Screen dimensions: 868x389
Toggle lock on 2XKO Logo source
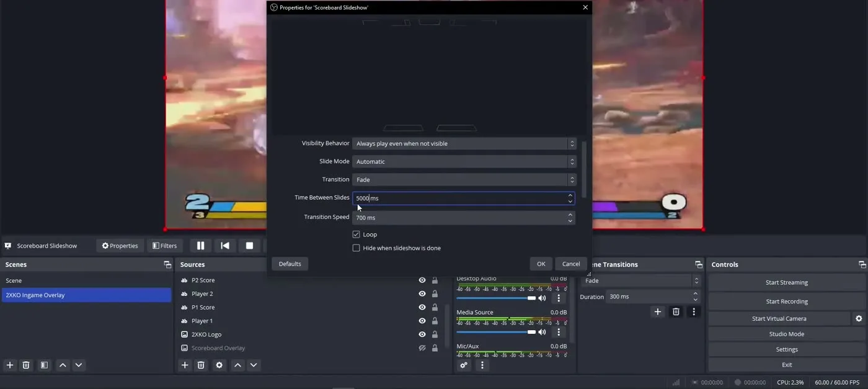click(435, 334)
